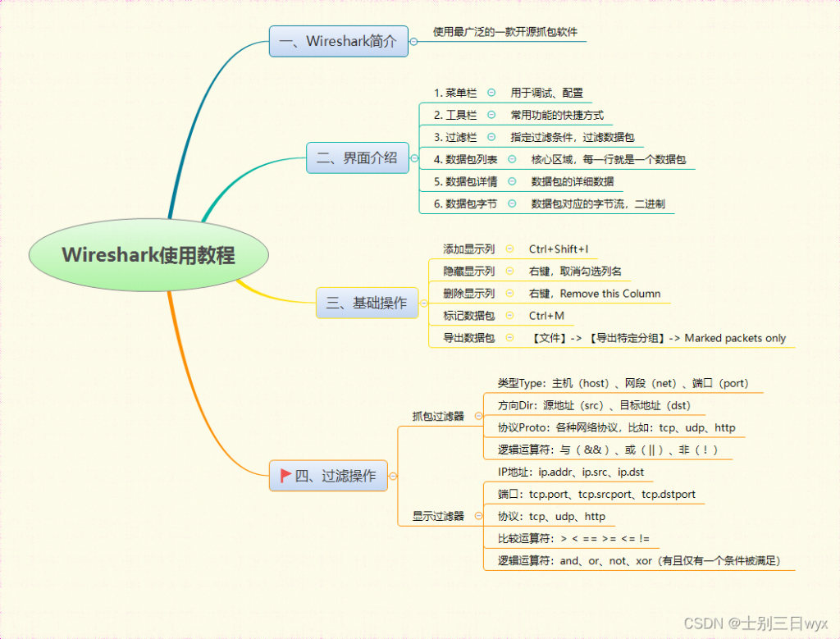The width and height of the screenshot is (840, 639).
Task: Select the 隐藏显示列 subtopic
Action: (468, 271)
